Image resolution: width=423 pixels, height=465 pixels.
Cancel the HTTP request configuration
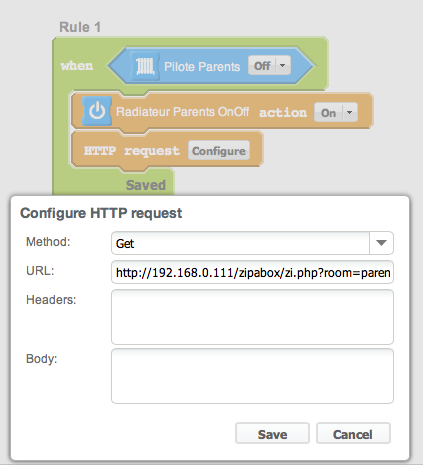(353, 434)
